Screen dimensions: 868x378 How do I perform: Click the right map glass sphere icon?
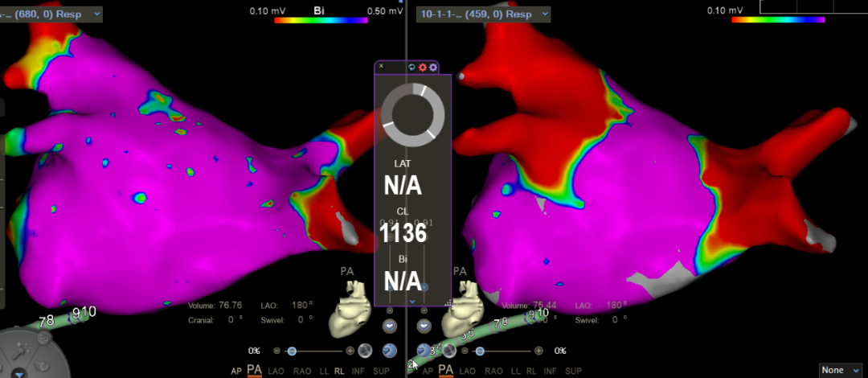pos(448,351)
